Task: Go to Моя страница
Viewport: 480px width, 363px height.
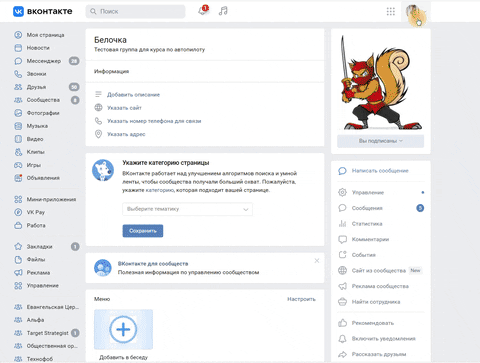Action: 46,35
